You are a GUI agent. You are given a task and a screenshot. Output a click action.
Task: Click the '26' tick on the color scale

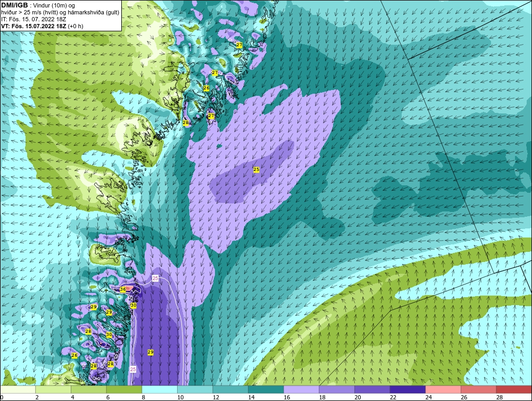point(464,397)
